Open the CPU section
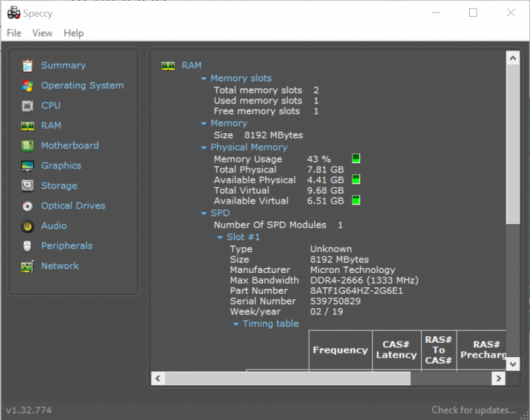 pyautogui.click(x=51, y=105)
